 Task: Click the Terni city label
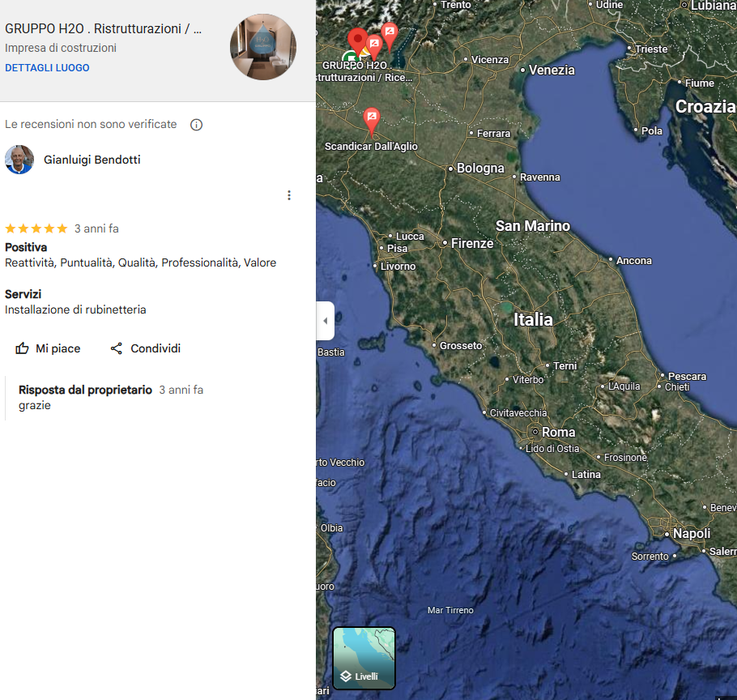click(564, 365)
